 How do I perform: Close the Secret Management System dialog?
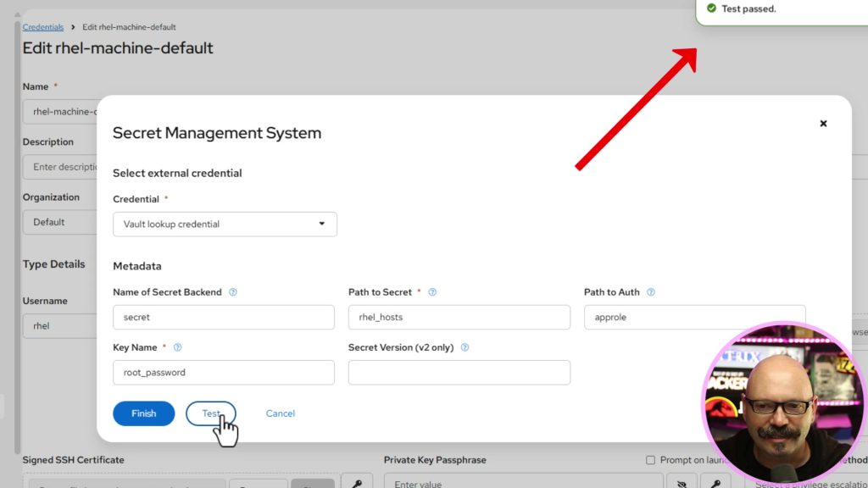coord(823,124)
